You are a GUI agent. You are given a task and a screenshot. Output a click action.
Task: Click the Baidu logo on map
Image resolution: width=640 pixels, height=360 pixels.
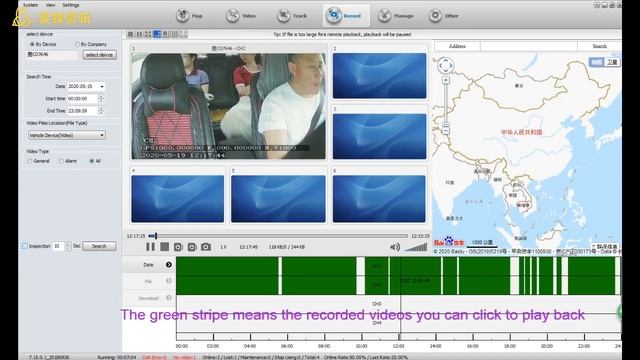point(449,242)
